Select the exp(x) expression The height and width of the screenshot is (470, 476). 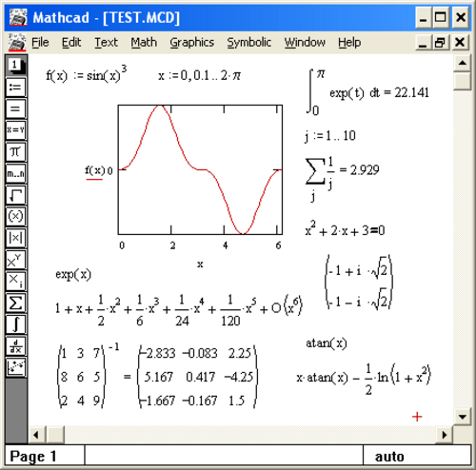tap(73, 275)
